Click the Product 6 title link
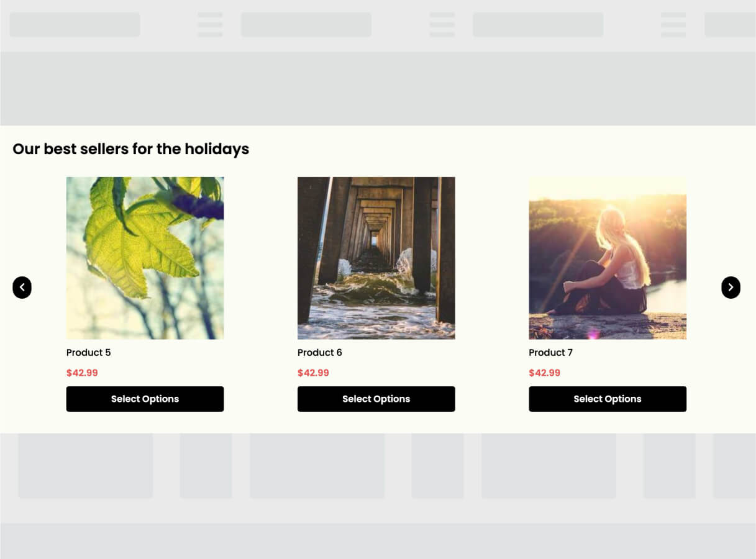Screen dimensions: 756x559 [x=320, y=353]
